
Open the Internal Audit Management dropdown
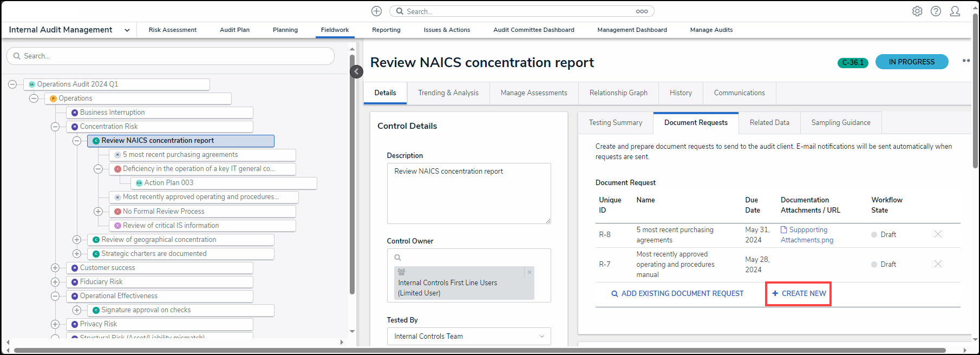pyautogui.click(x=127, y=30)
